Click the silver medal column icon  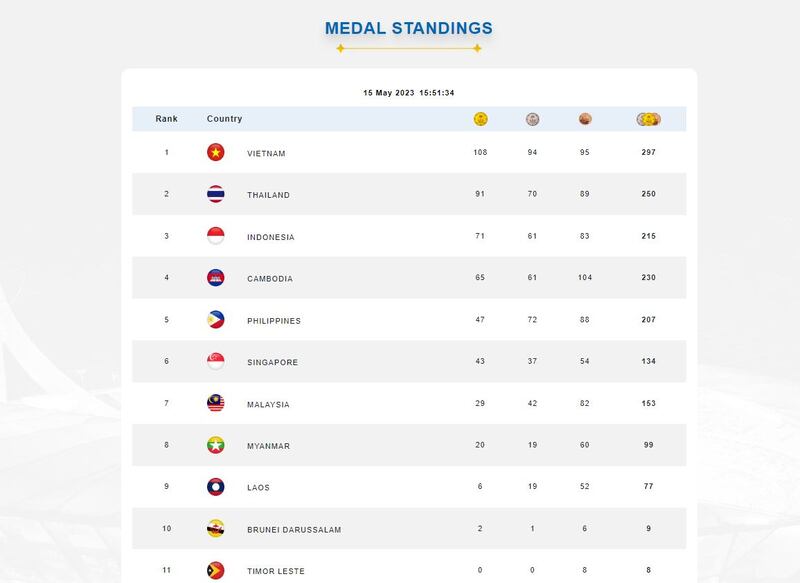pyautogui.click(x=532, y=119)
